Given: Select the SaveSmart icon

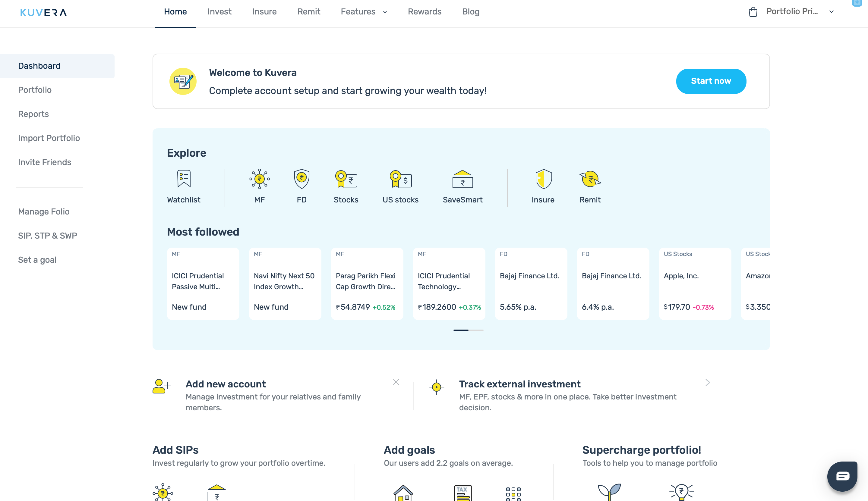Looking at the screenshot, I should [x=462, y=179].
